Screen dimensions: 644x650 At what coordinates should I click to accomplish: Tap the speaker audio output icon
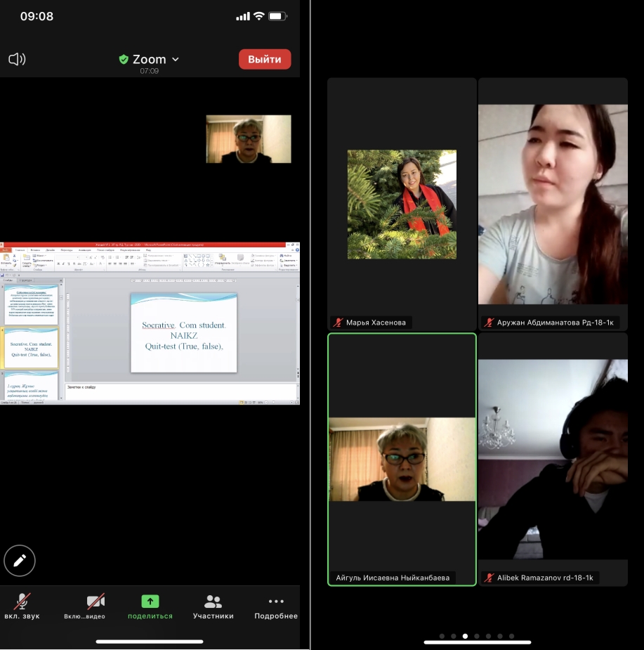(17, 59)
